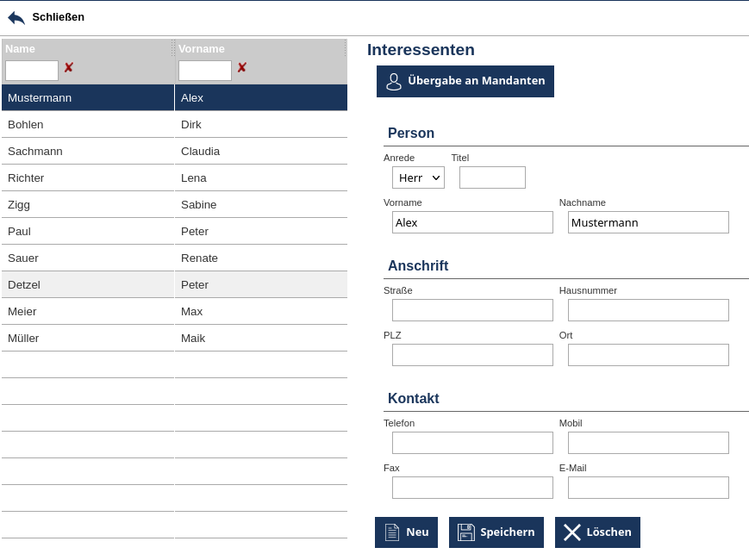Click the person icon on Übergabe an Mandanten
The width and height of the screenshot is (749, 560).
(394, 82)
